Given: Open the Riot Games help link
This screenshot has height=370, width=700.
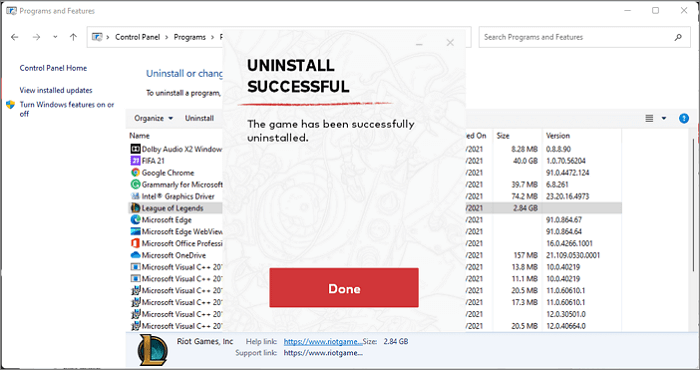Looking at the screenshot, I should click(x=323, y=341).
